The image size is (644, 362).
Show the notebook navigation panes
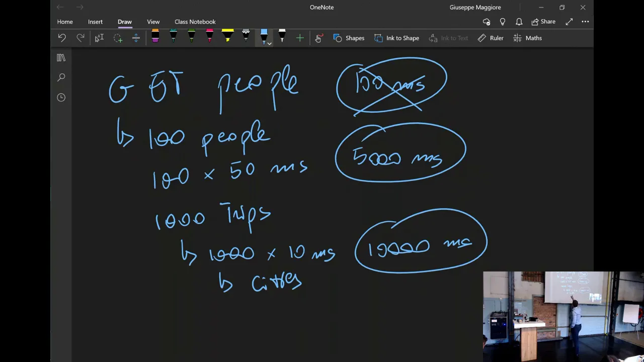pyautogui.click(x=61, y=58)
